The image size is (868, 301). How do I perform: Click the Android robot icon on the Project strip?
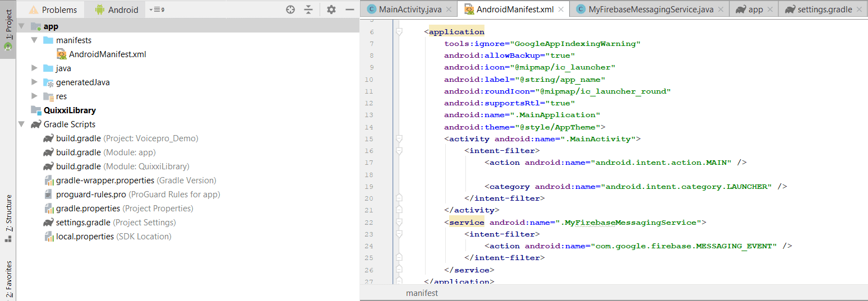click(x=8, y=48)
